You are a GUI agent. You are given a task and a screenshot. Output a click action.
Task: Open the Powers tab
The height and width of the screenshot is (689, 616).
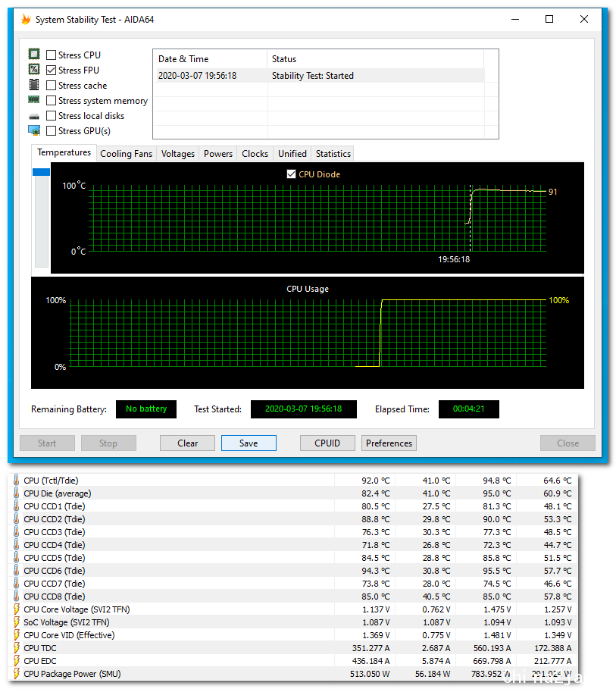(x=218, y=154)
